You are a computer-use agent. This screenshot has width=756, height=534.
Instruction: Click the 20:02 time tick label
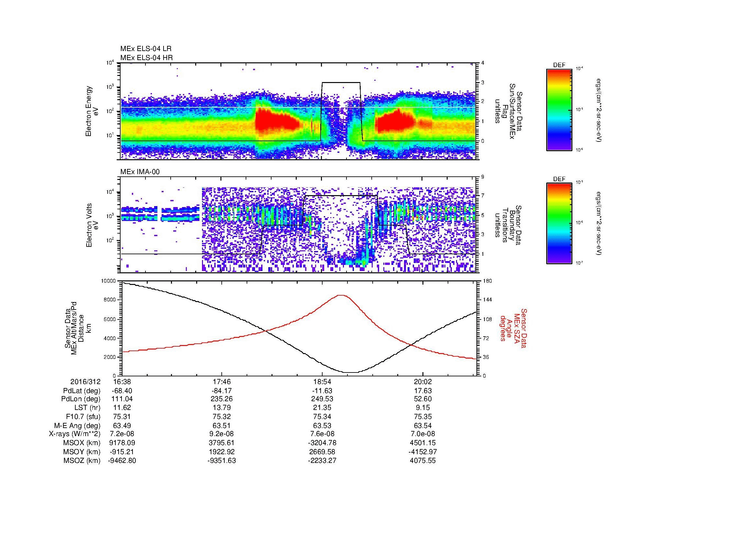[422, 382]
